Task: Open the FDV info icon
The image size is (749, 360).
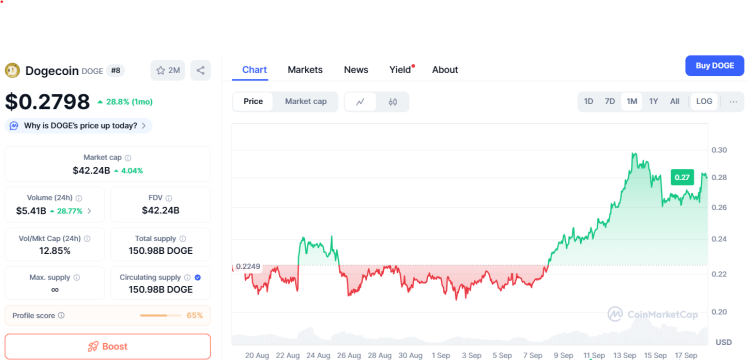Action: tap(169, 198)
